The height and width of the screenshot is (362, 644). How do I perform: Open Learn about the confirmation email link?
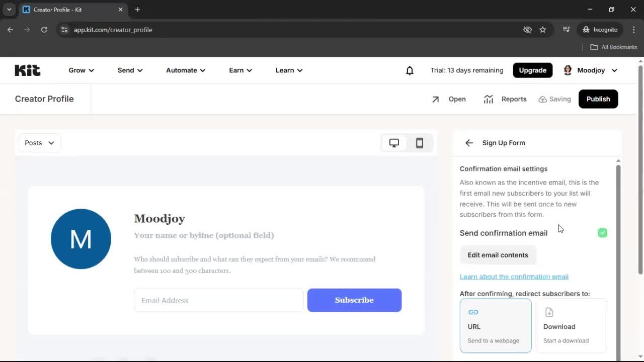pyautogui.click(x=514, y=277)
